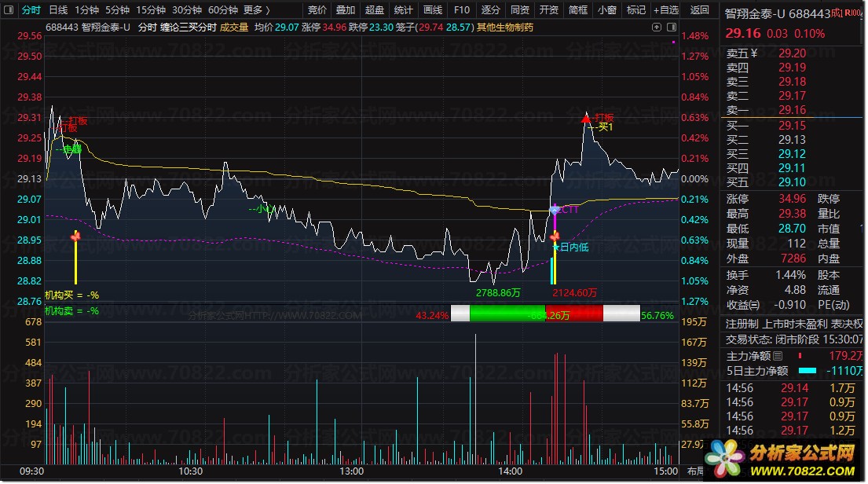This screenshot has height=484, width=868.
Task: Click the 布局 layout button at bottom
Action: click(x=694, y=471)
